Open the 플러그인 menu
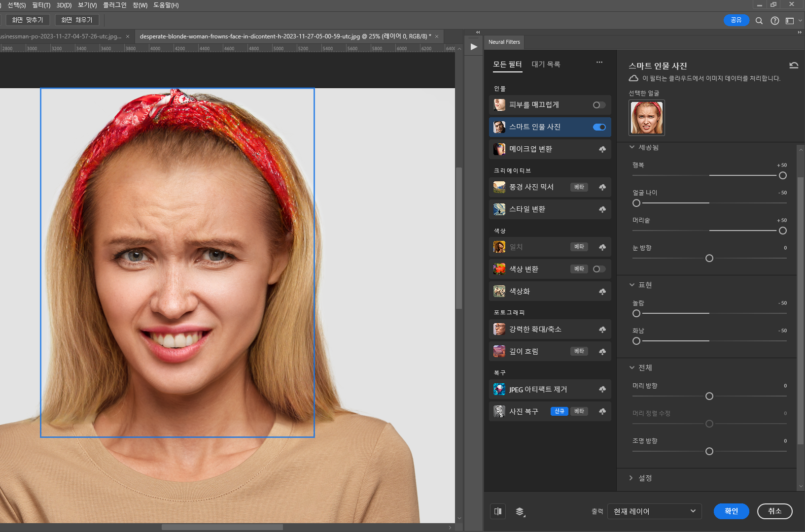Viewport: 805px width, 532px height. click(114, 5)
